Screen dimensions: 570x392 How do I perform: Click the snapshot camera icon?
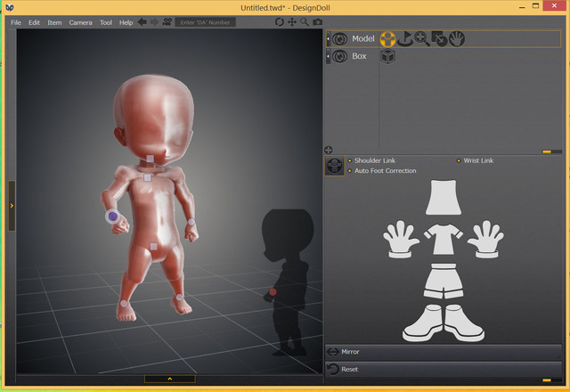tap(317, 21)
